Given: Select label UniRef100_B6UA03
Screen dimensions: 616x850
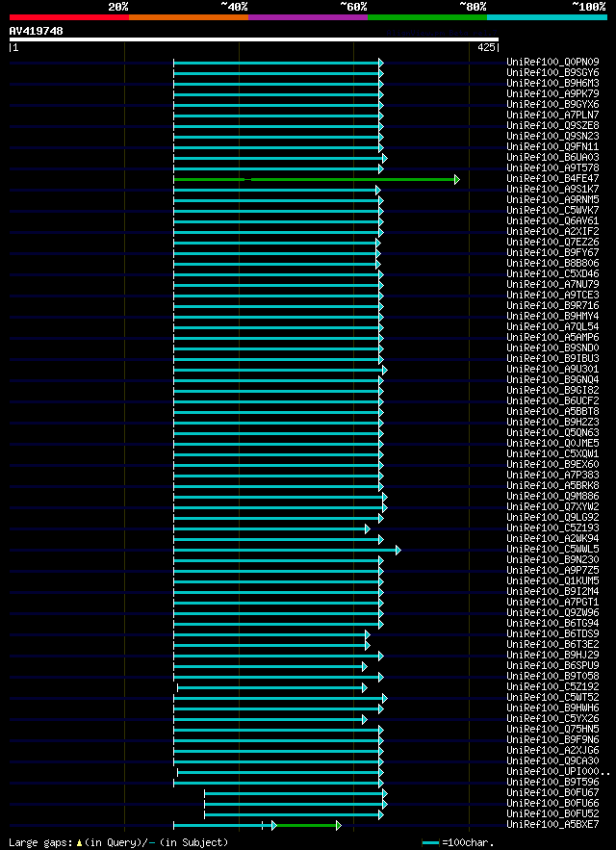Looking at the screenshot, I should 553,158.
